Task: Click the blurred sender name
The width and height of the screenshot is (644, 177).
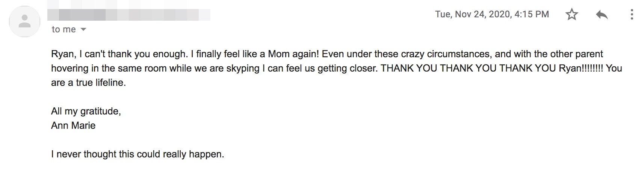Action: 129,15
